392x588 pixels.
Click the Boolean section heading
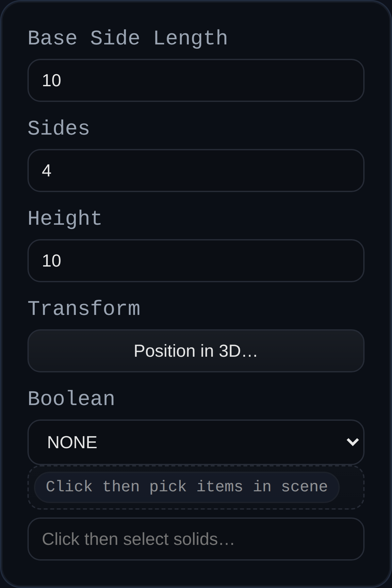[x=71, y=398]
